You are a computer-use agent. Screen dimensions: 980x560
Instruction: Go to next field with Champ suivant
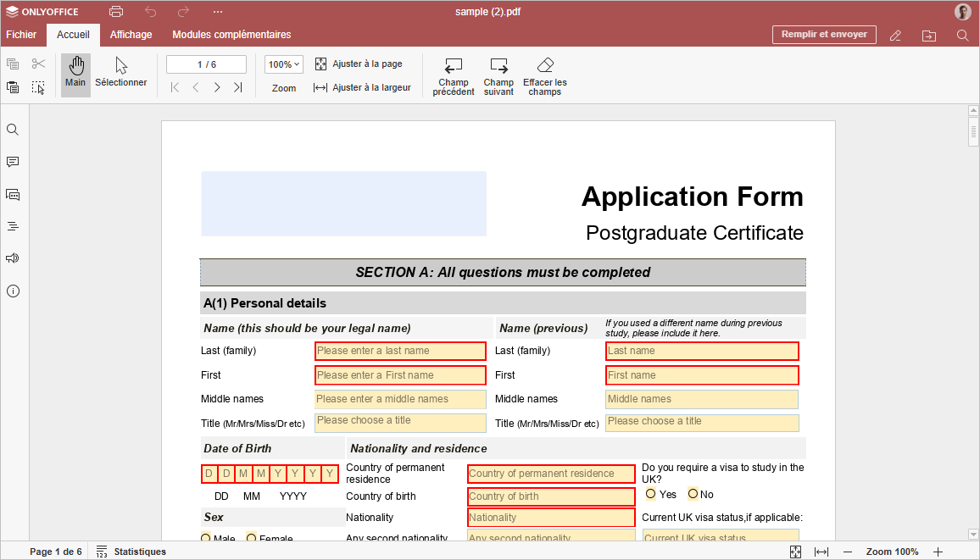tap(498, 66)
